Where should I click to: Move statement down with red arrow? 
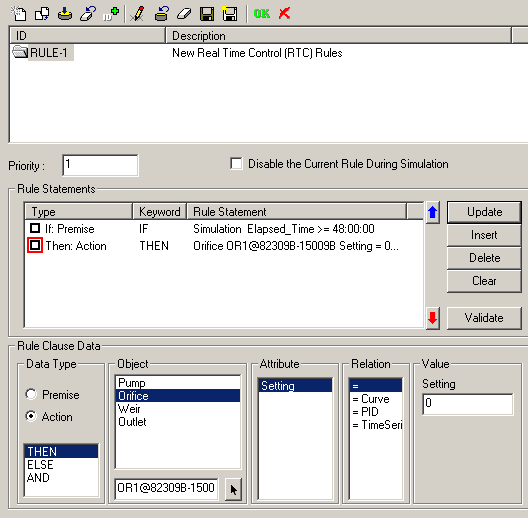pyautogui.click(x=433, y=318)
